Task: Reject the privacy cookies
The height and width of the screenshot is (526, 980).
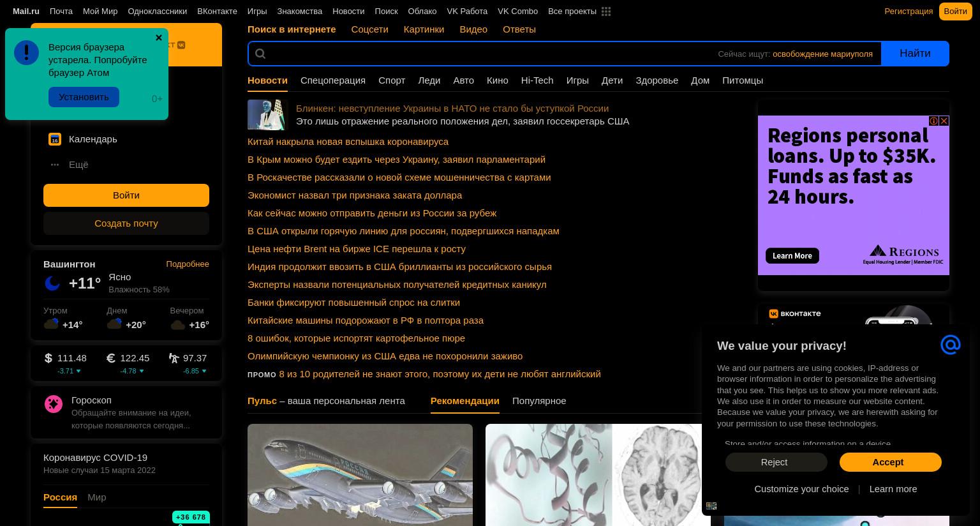Action: pos(776,462)
